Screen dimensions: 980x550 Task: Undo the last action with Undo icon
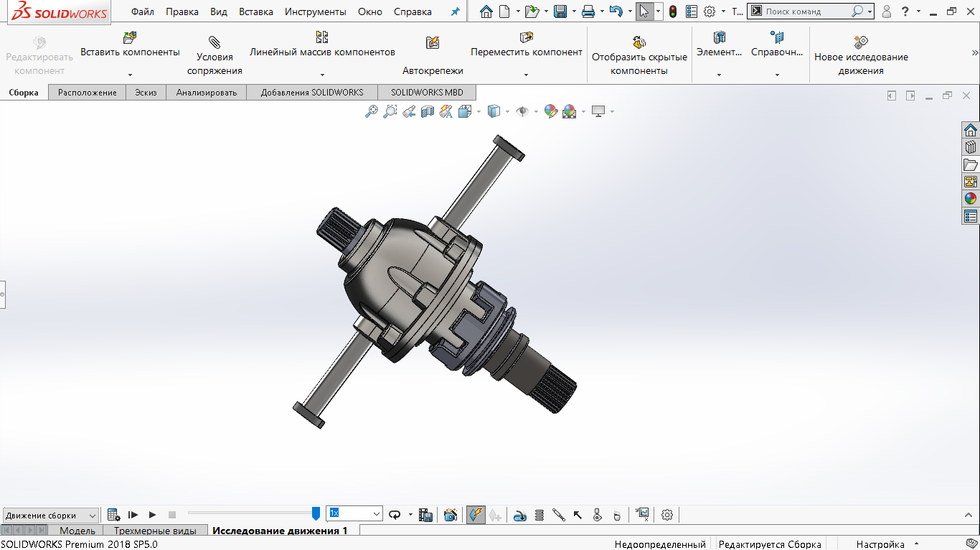tap(616, 11)
